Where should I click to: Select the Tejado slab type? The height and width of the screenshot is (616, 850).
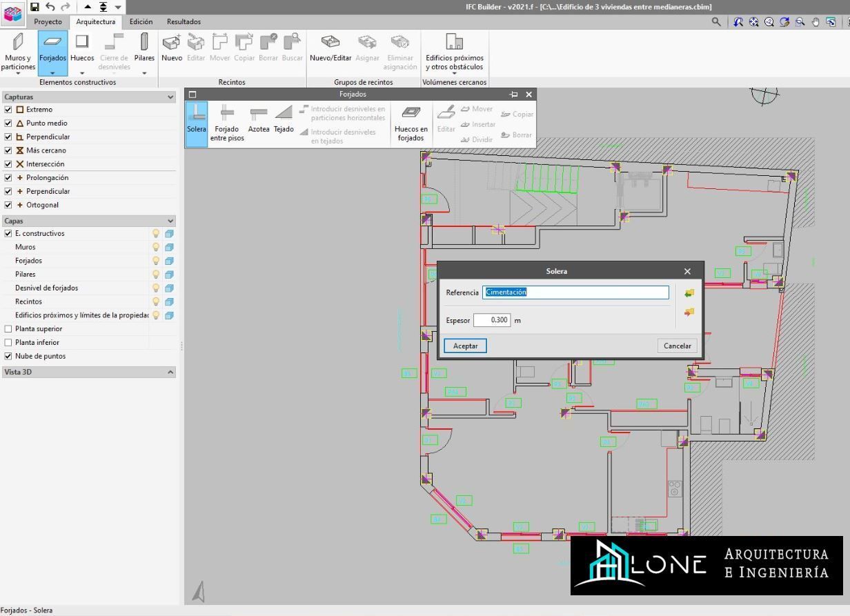(x=284, y=119)
